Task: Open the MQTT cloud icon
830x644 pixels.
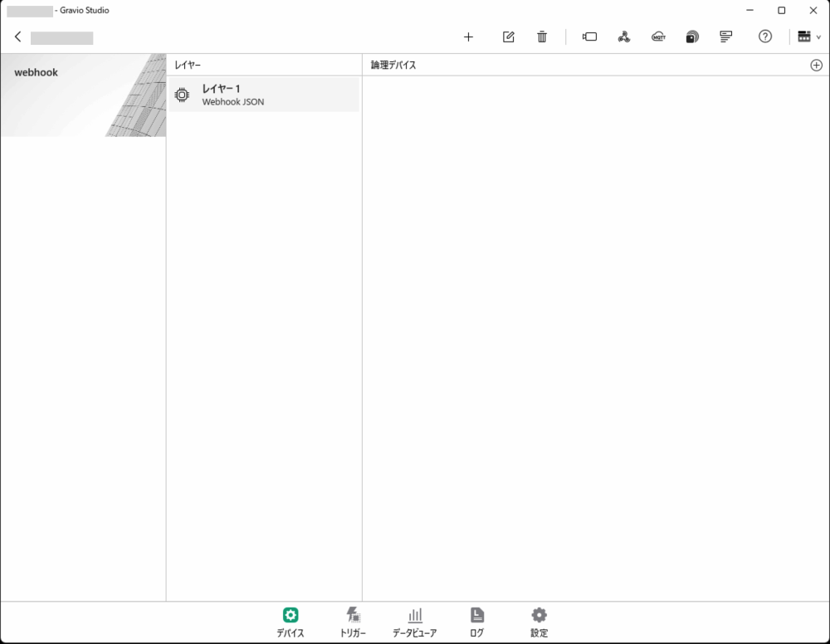Action: [x=658, y=37]
